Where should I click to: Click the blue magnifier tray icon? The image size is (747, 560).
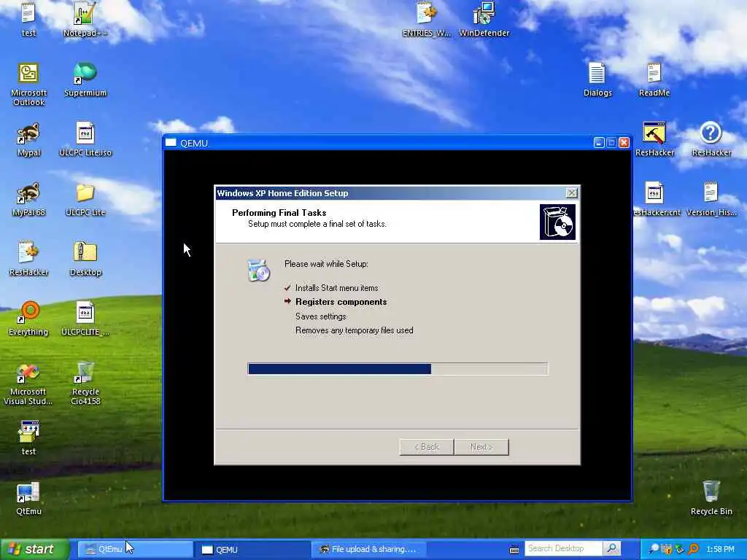(654, 550)
